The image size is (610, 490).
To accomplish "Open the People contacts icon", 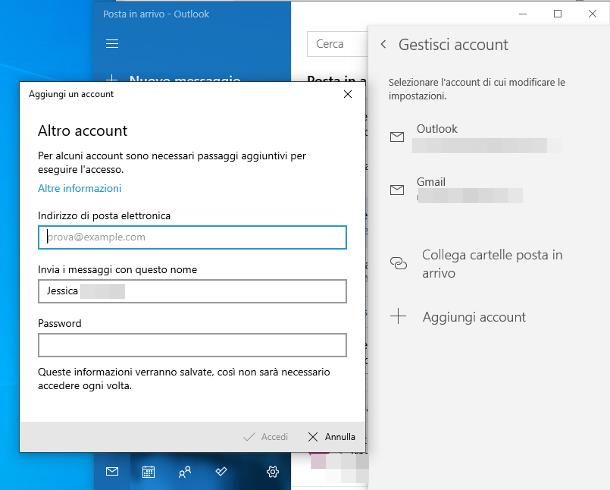I will point(185,472).
